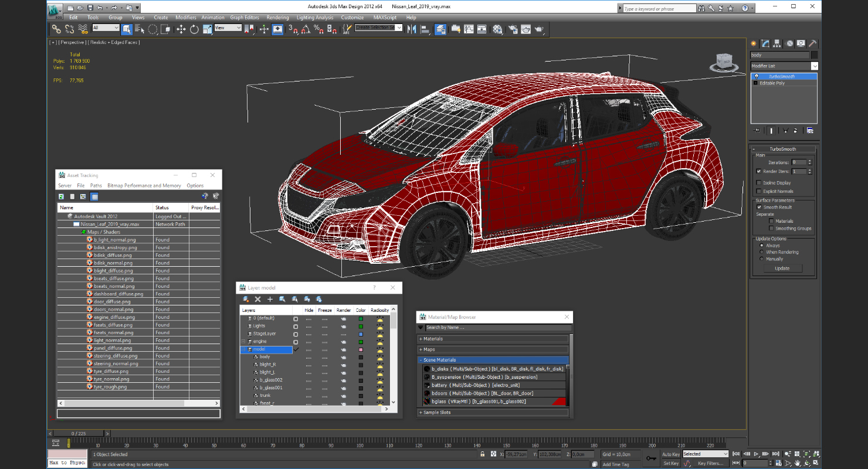Switch to the Motion command panel

[789, 43]
